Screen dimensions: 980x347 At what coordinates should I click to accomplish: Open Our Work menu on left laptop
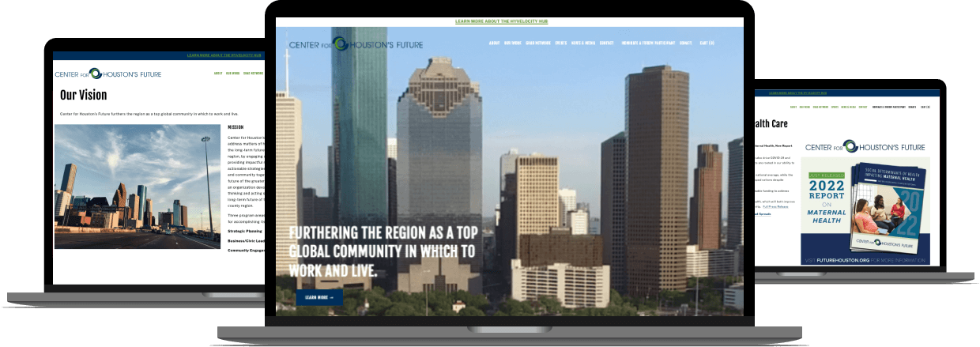tap(232, 74)
